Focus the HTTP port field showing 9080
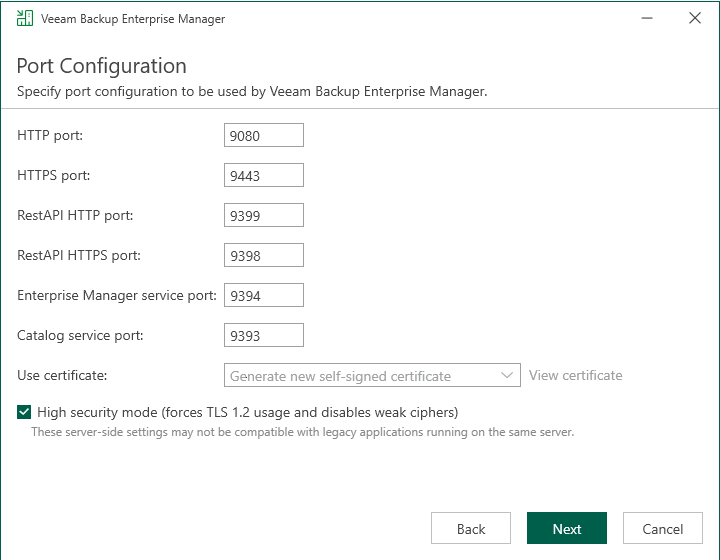The image size is (720, 560). pos(263,136)
